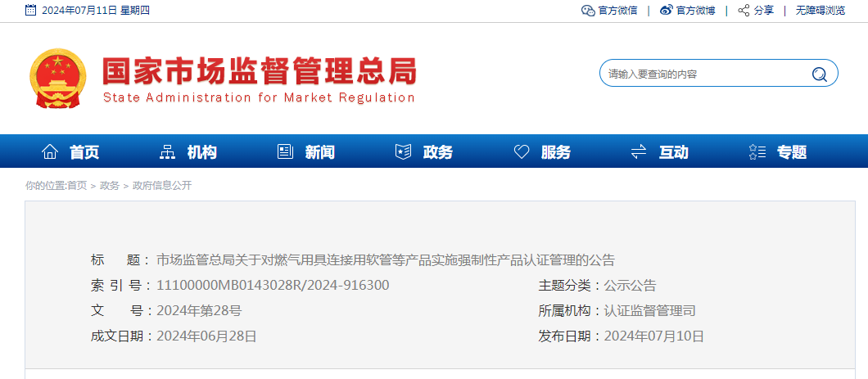Go to 政府信息公开 in the breadcrumb

[162, 186]
